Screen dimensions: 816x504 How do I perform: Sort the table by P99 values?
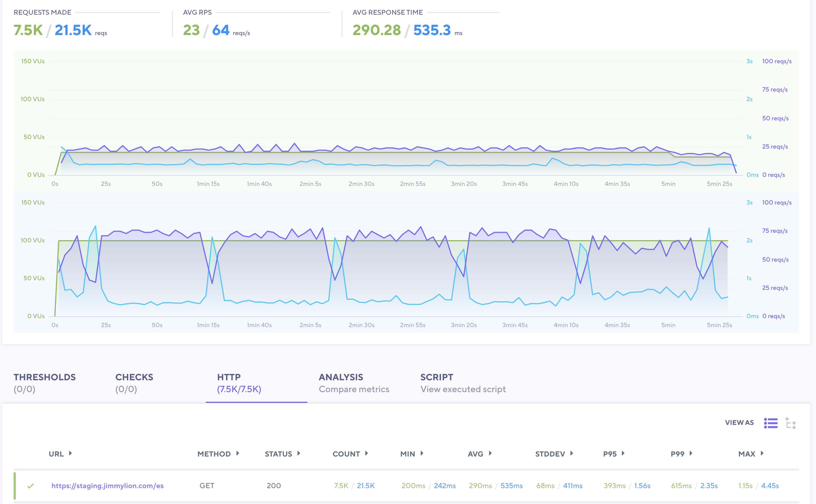tap(681, 454)
